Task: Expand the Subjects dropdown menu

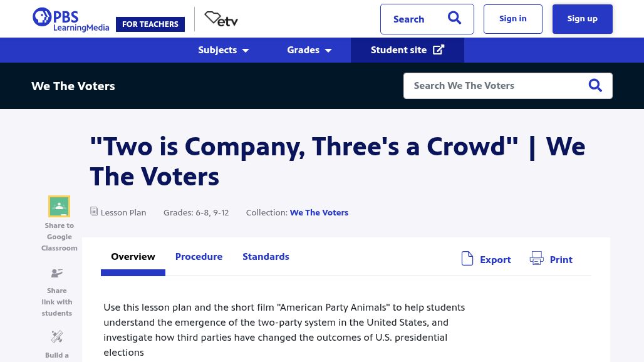Action: click(224, 50)
